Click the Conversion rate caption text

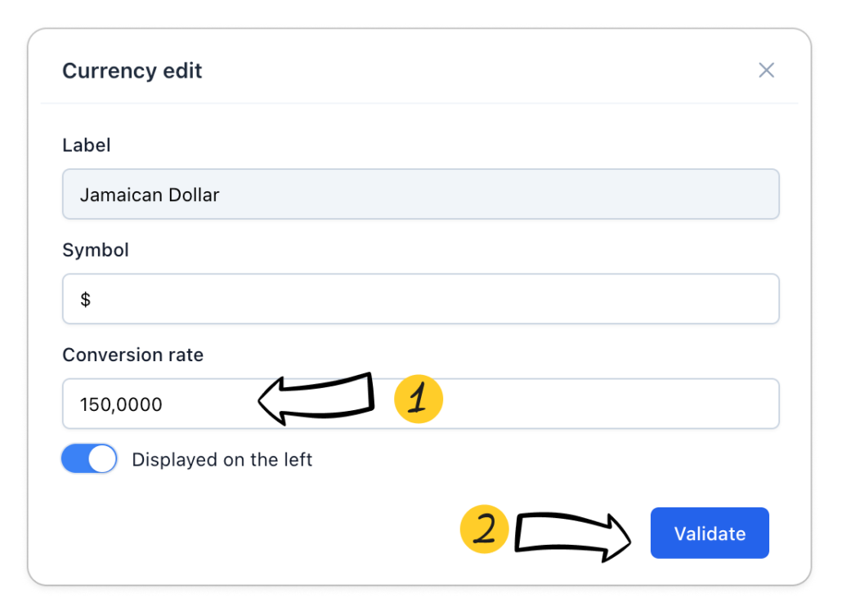pos(133,355)
